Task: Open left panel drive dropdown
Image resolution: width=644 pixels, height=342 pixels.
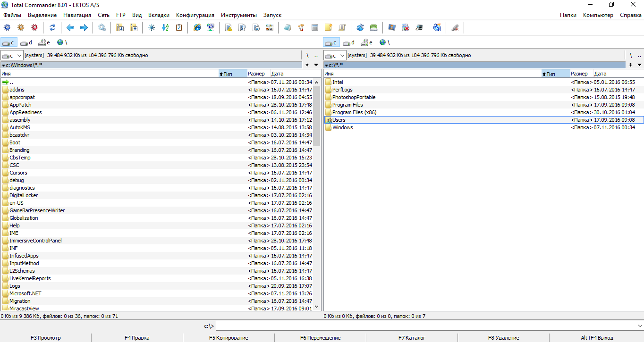Action: pyautogui.click(x=12, y=55)
